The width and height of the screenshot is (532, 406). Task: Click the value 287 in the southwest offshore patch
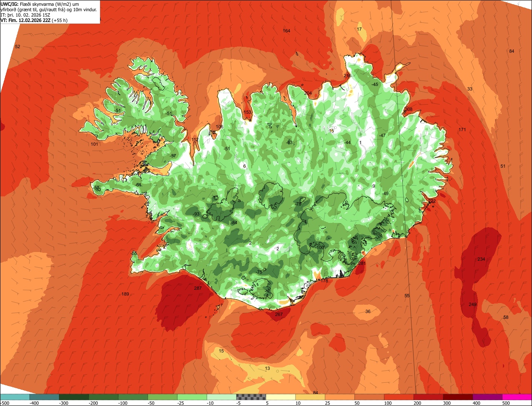tap(198, 288)
